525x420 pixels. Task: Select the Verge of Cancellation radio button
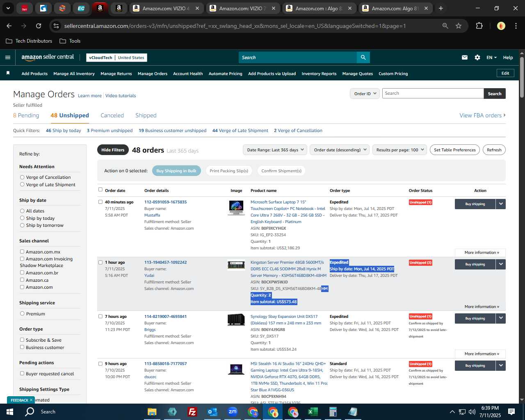click(x=22, y=177)
